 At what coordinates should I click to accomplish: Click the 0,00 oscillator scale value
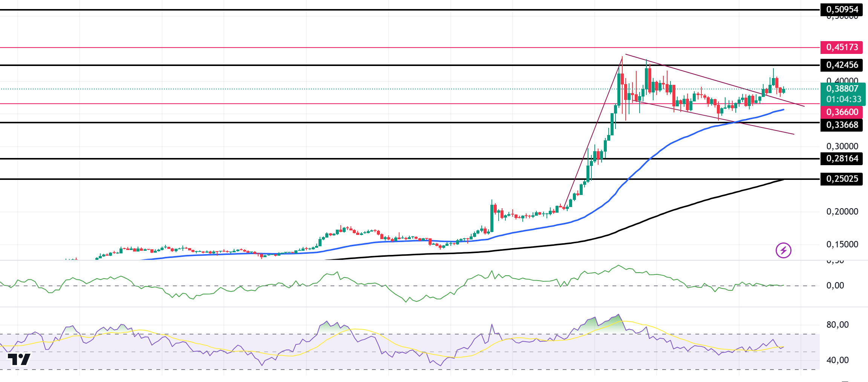pyautogui.click(x=835, y=285)
